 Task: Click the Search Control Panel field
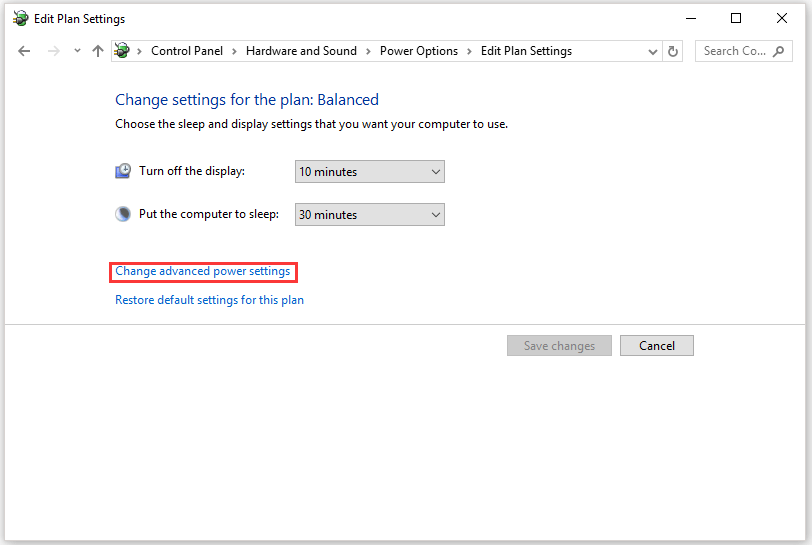(734, 51)
